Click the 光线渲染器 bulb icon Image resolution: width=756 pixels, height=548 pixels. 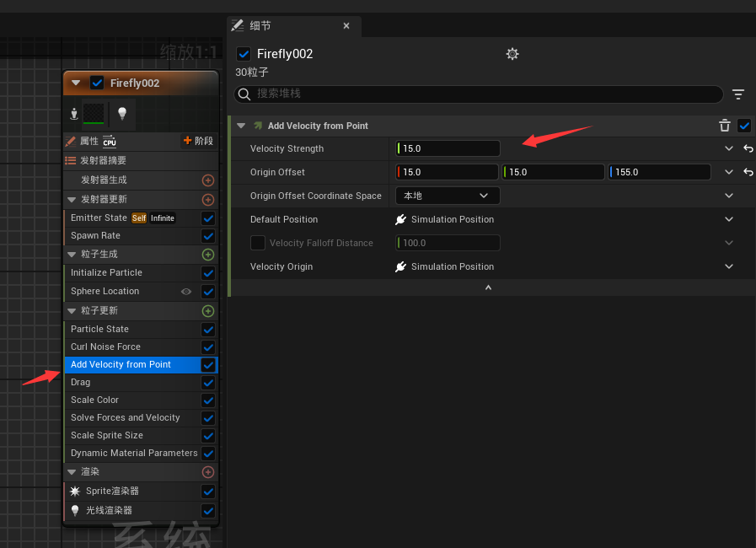75,510
